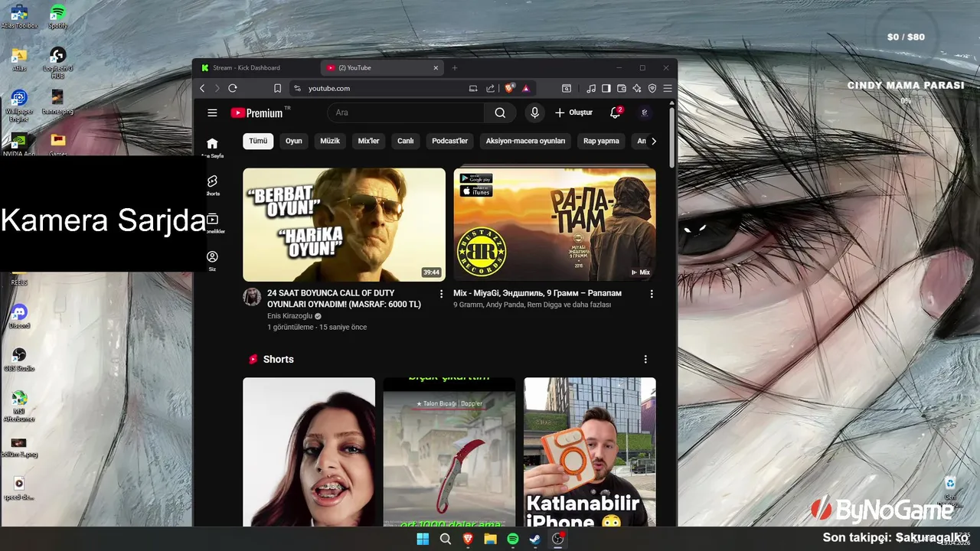Open Spotify from the taskbar
The width and height of the screenshot is (980, 551).
point(513,539)
